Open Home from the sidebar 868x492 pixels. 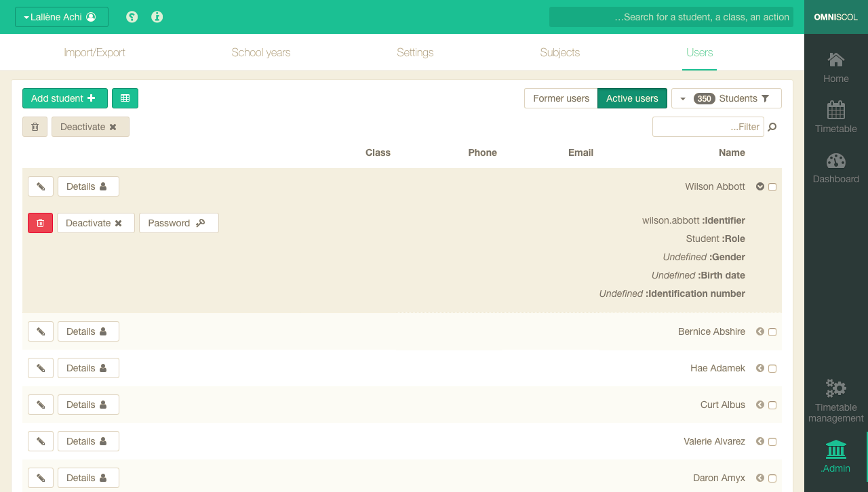835,60
